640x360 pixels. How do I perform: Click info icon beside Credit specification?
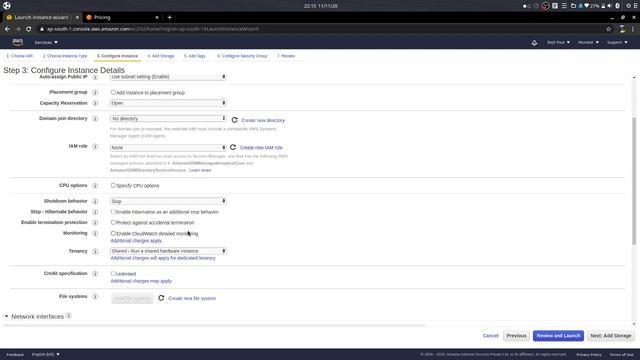[95, 274]
